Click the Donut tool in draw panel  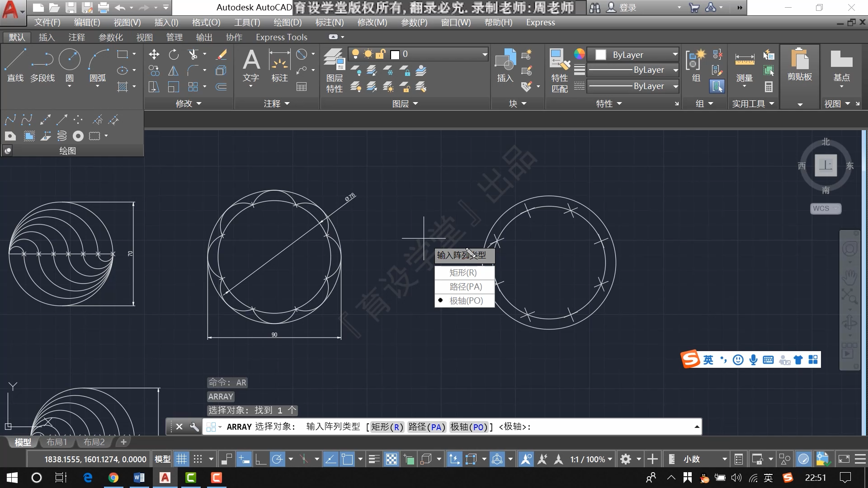[78, 136]
